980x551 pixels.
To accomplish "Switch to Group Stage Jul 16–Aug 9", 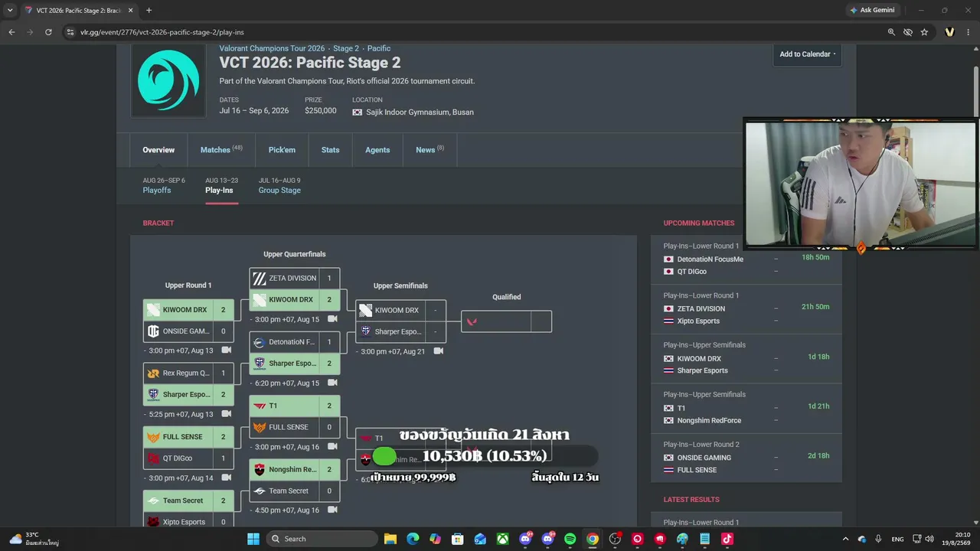I will [279, 186].
